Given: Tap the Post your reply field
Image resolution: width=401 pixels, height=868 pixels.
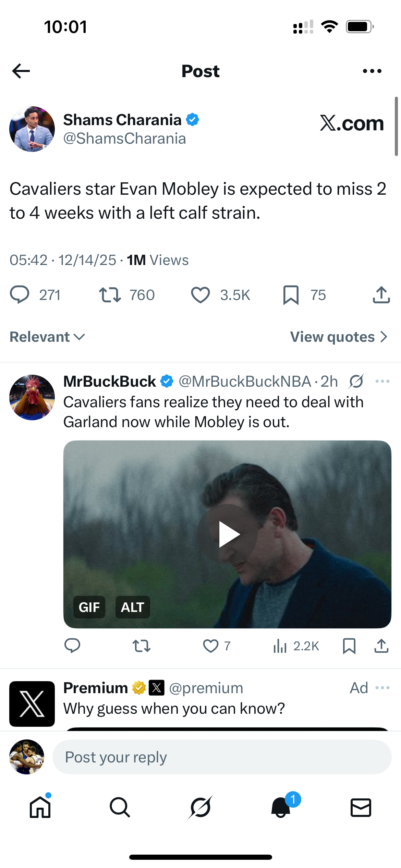Looking at the screenshot, I should tap(222, 757).
